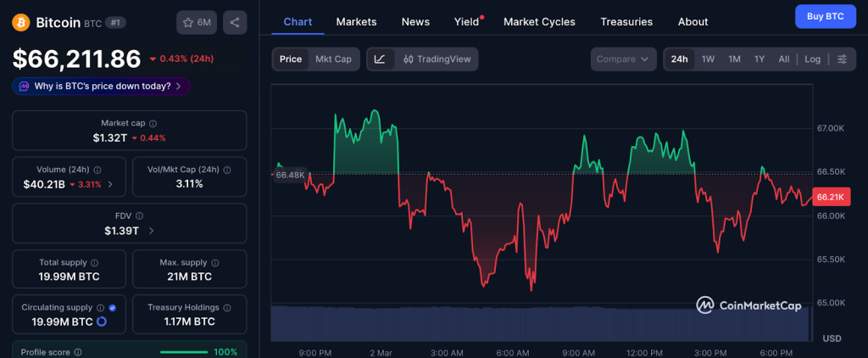Switch chart to Mkt Cap view
The image size is (868, 358).
[333, 59]
